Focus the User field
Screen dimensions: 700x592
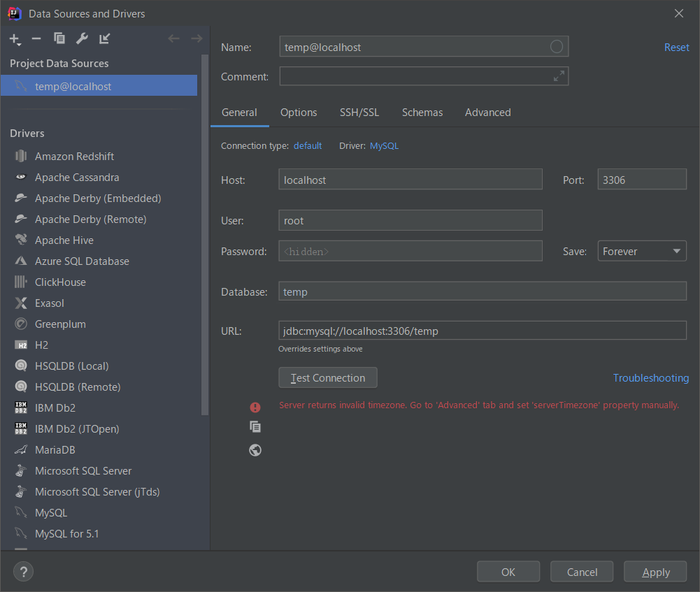410,220
